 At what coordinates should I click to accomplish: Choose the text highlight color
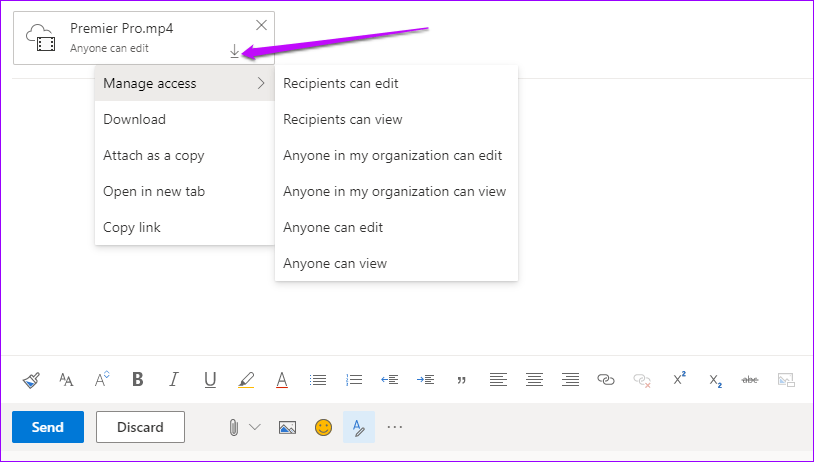[x=246, y=380]
